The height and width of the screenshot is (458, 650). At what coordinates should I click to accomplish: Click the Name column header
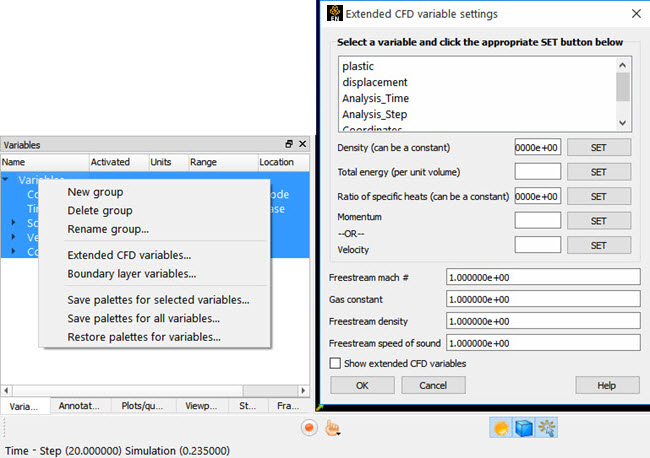(x=45, y=162)
